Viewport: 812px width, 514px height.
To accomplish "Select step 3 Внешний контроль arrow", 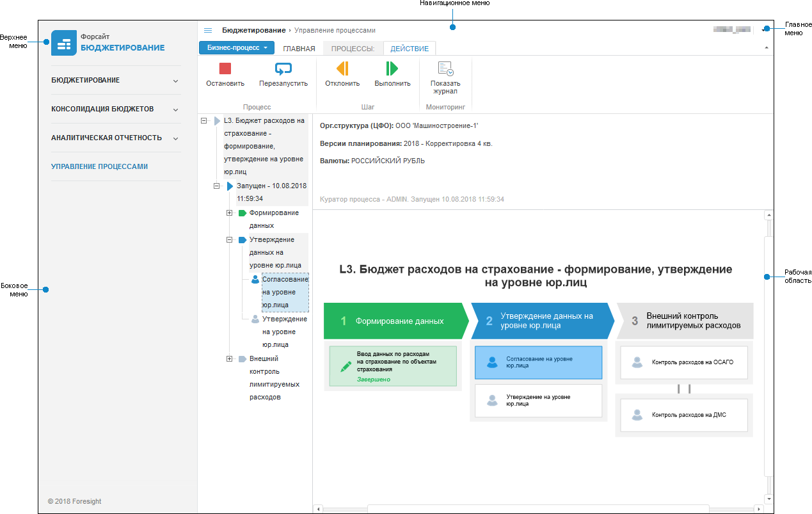I will pos(685,321).
